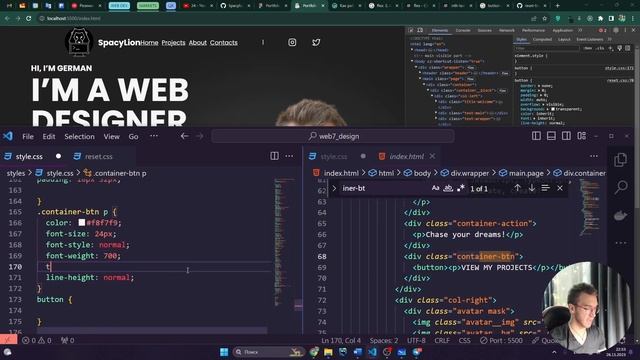Click errors and warnings count in status bar
The height and width of the screenshot is (360, 640).
37,340
